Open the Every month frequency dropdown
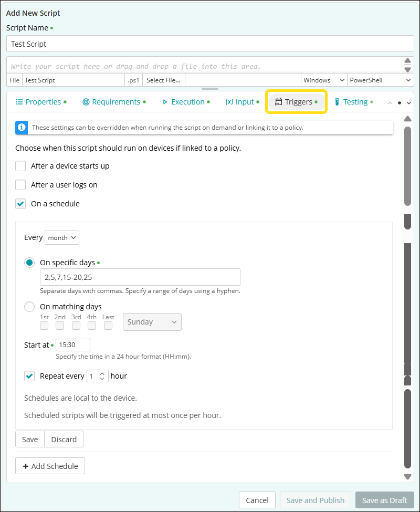This screenshot has height=512, width=420. [62, 237]
